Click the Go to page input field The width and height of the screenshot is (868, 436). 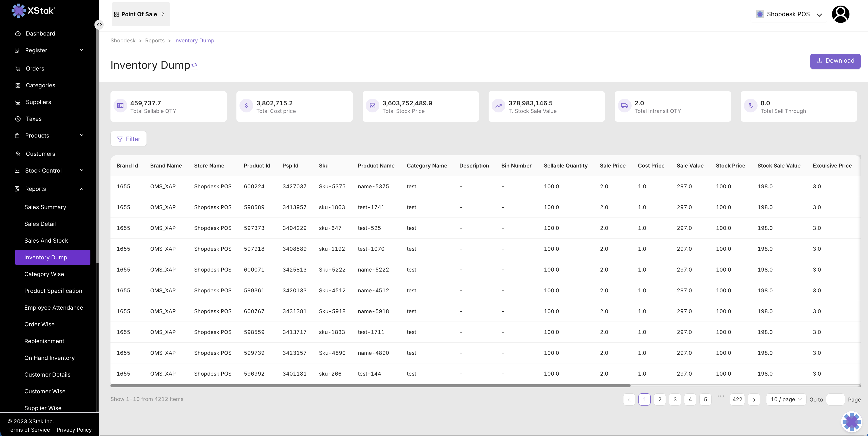click(835, 399)
